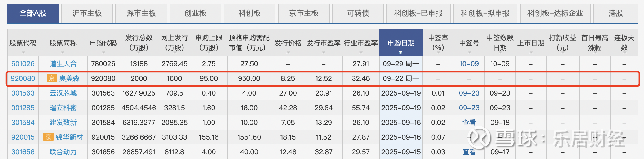The image size is (644, 159).
Task: Click 中签率 0.07 cell
Action: (x=438, y=137)
